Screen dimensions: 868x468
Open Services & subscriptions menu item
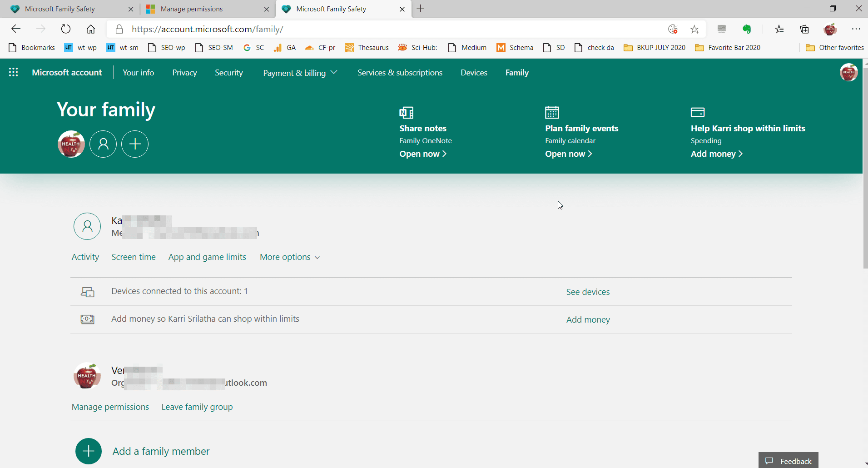click(400, 73)
